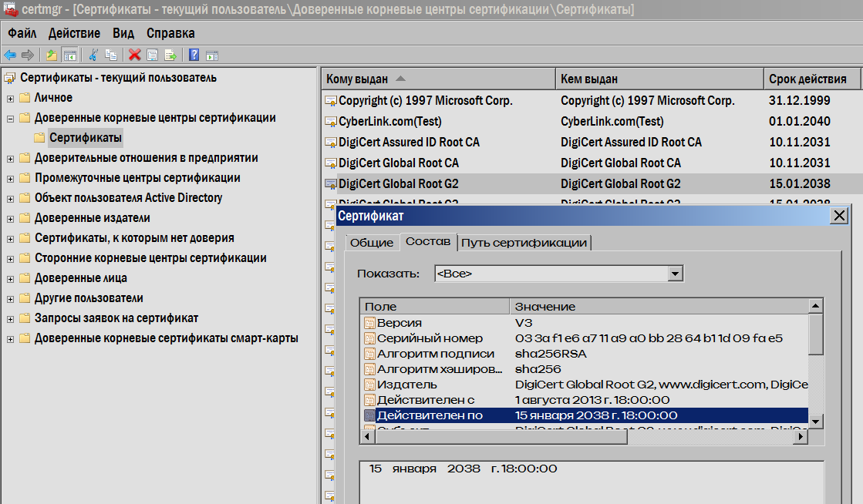The height and width of the screenshot is (504, 863).
Task: Expand Промежуточные центры сертификации node
Action: tap(11, 179)
